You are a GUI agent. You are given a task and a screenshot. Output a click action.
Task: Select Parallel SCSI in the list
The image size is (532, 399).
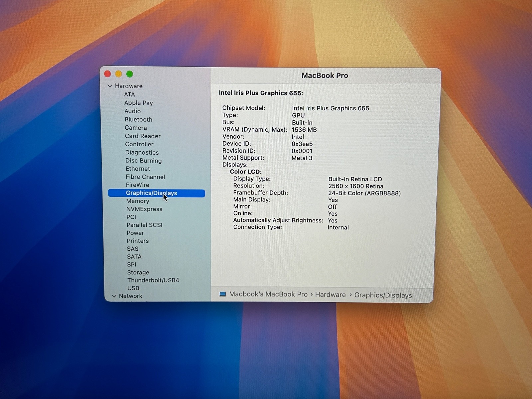pyautogui.click(x=145, y=225)
